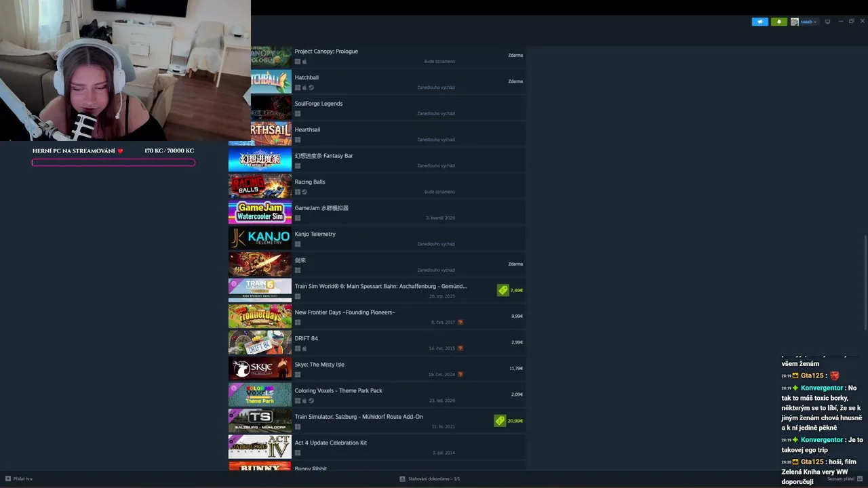This screenshot has width=868, height=488.
Task: Click the Coloring Voxels Theme Park thumbnail
Action: 260,394
